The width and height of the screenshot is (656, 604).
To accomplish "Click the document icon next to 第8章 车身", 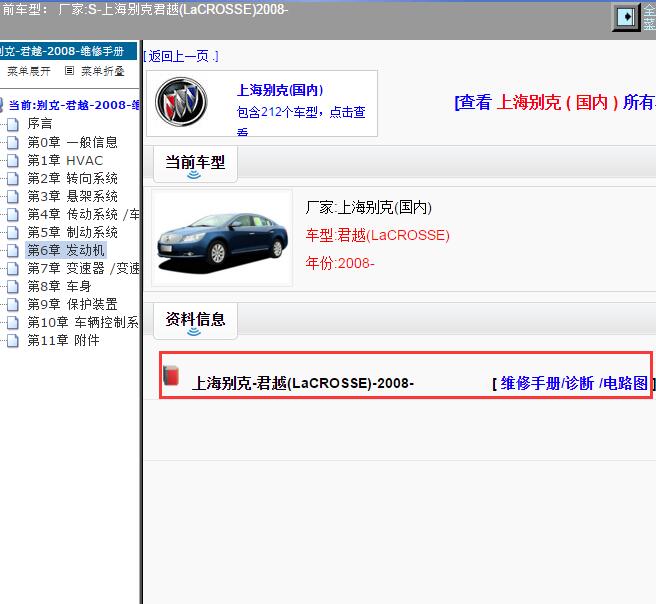I will pos(13,286).
